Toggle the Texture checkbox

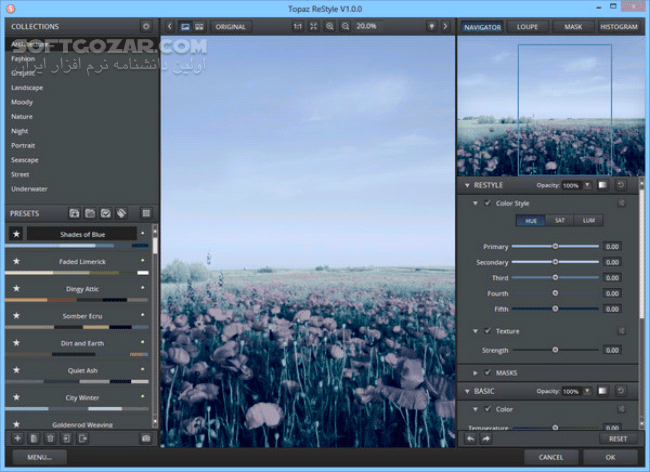coord(488,331)
